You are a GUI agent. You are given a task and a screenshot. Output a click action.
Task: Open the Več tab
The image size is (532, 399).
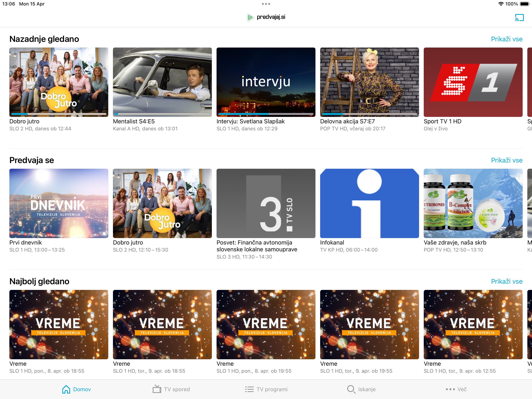pos(456,389)
